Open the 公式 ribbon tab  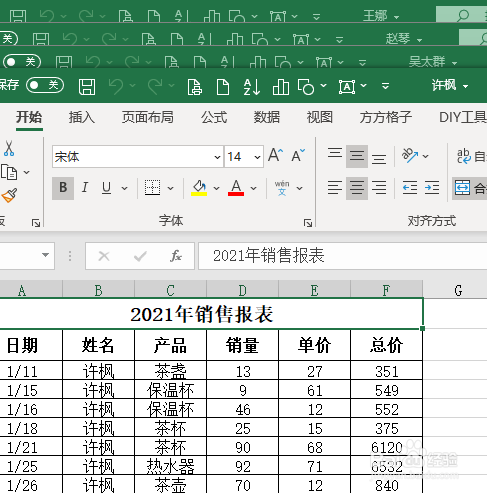tap(214, 117)
